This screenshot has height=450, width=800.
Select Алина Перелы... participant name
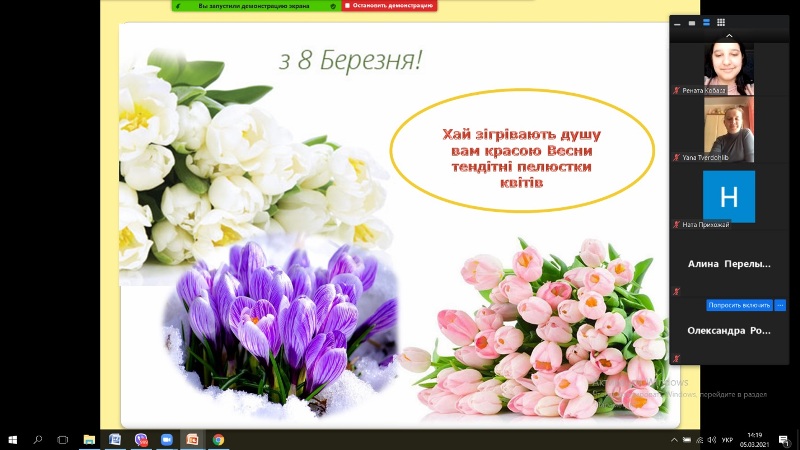click(x=729, y=264)
